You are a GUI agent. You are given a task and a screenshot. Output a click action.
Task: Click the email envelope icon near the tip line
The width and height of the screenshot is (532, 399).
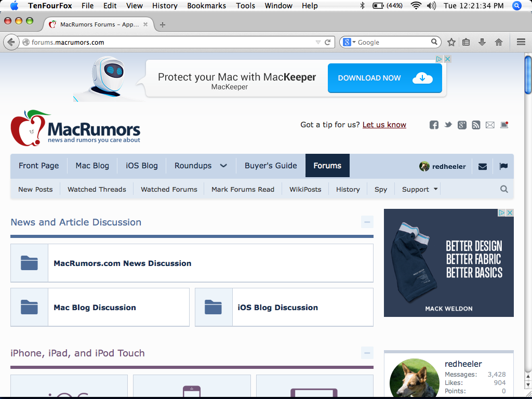pyautogui.click(x=490, y=125)
